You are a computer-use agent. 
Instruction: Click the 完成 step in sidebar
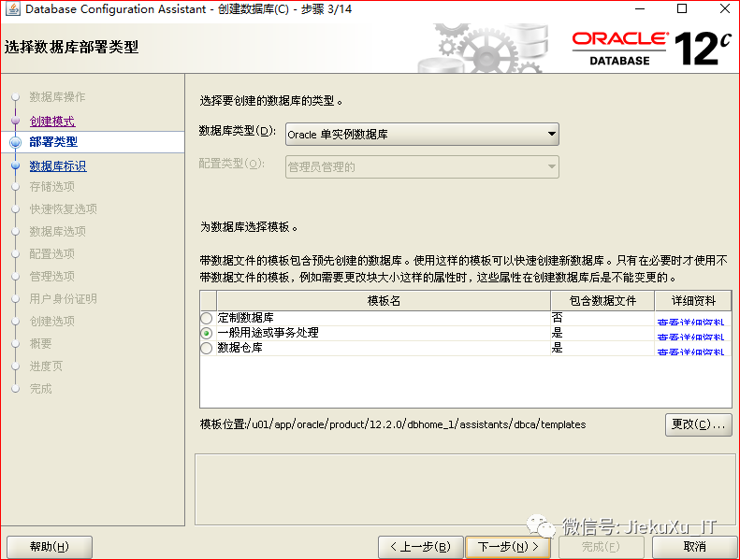(40, 389)
